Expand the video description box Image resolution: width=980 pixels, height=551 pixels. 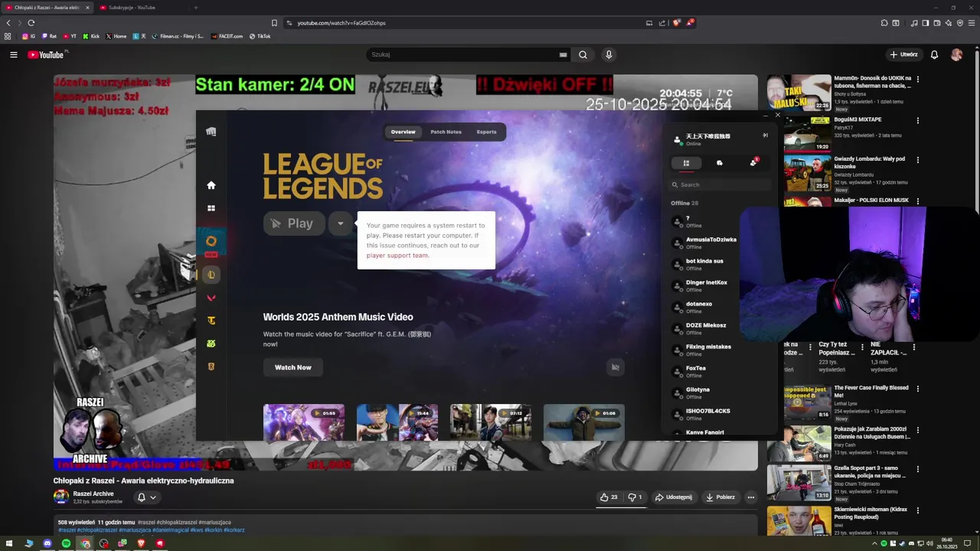coord(405,526)
